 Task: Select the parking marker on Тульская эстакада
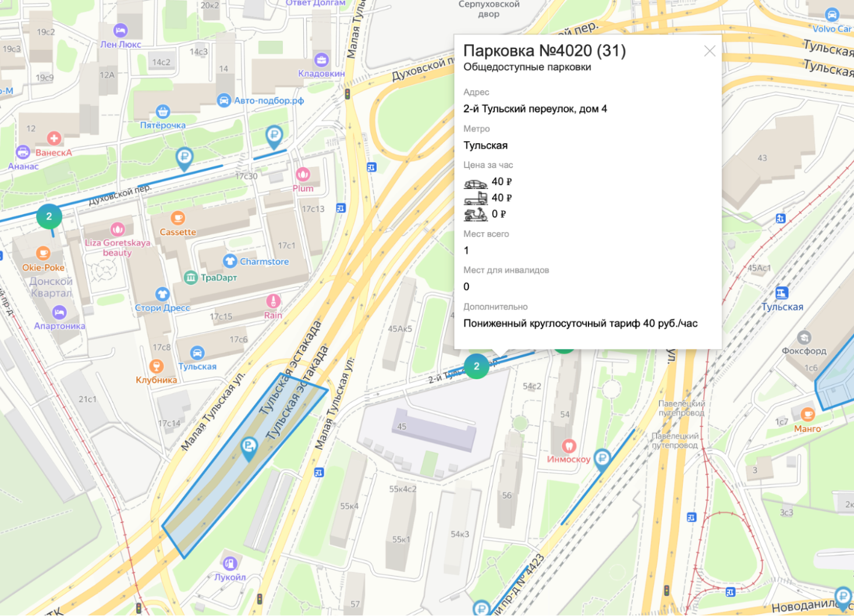[x=249, y=449]
